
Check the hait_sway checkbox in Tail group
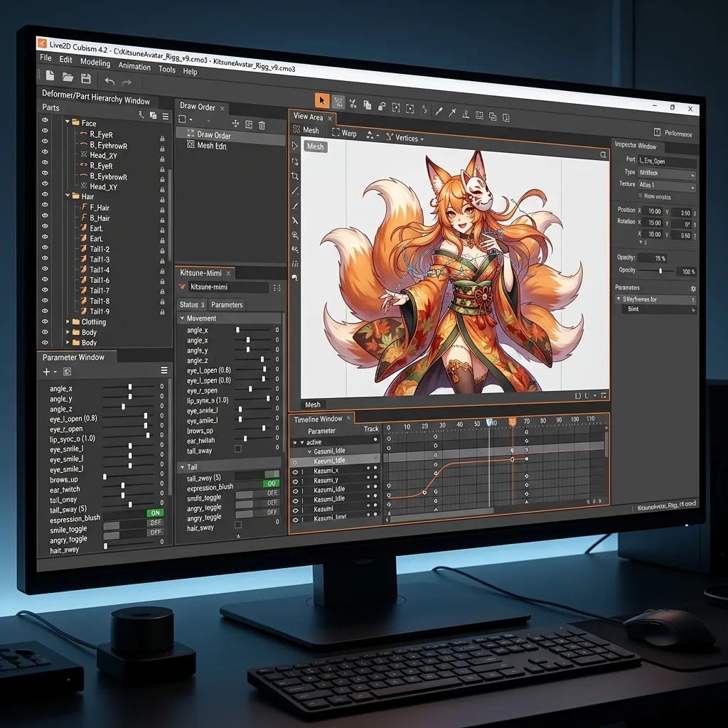tap(237, 525)
